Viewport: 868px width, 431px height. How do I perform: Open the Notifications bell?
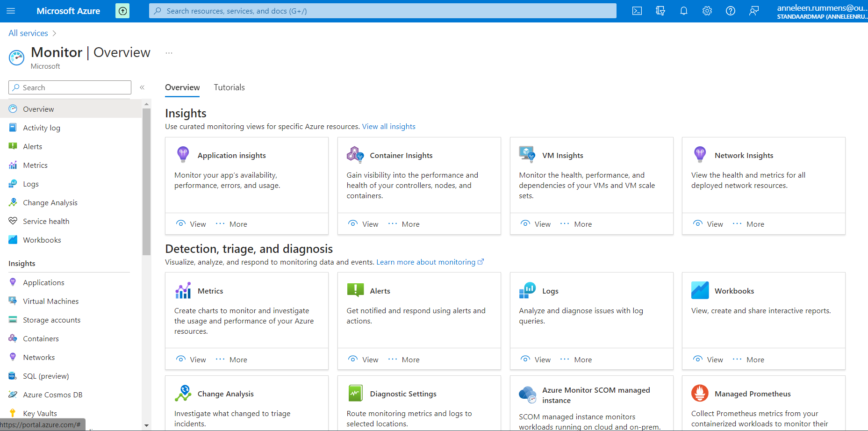tap(684, 11)
